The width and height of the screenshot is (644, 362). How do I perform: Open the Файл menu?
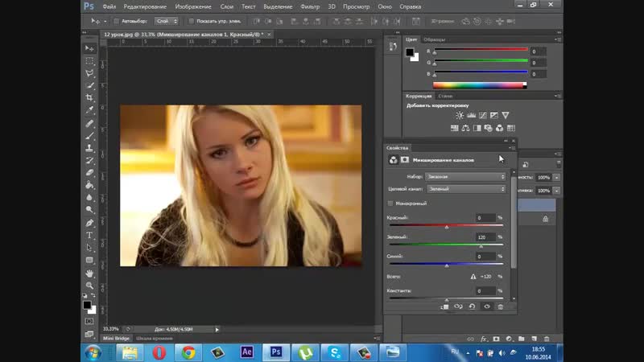click(109, 6)
